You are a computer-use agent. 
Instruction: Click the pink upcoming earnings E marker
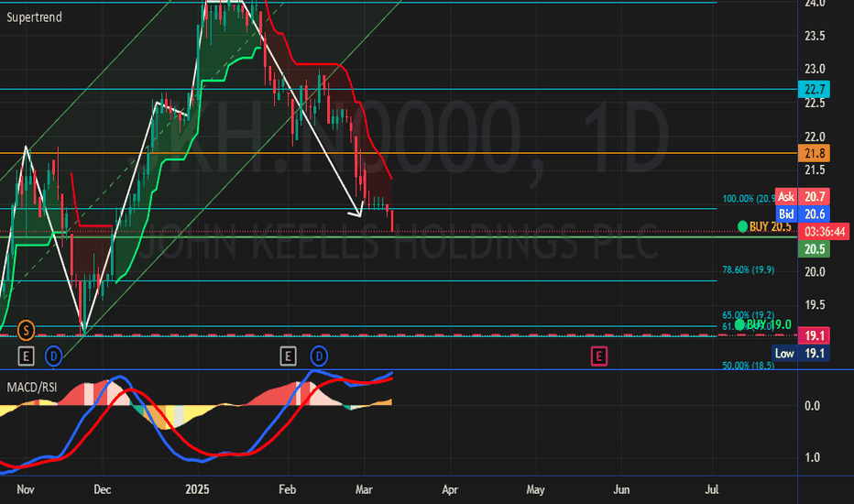tap(599, 356)
